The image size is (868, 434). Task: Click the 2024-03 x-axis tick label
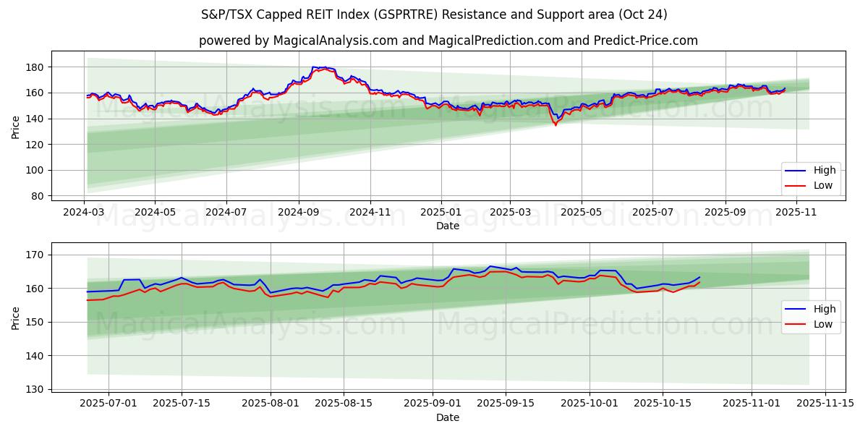click(x=84, y=213)
